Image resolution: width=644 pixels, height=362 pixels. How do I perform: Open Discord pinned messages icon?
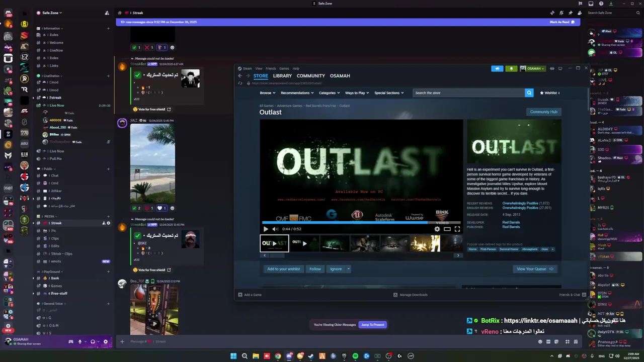tap(571, 13)
